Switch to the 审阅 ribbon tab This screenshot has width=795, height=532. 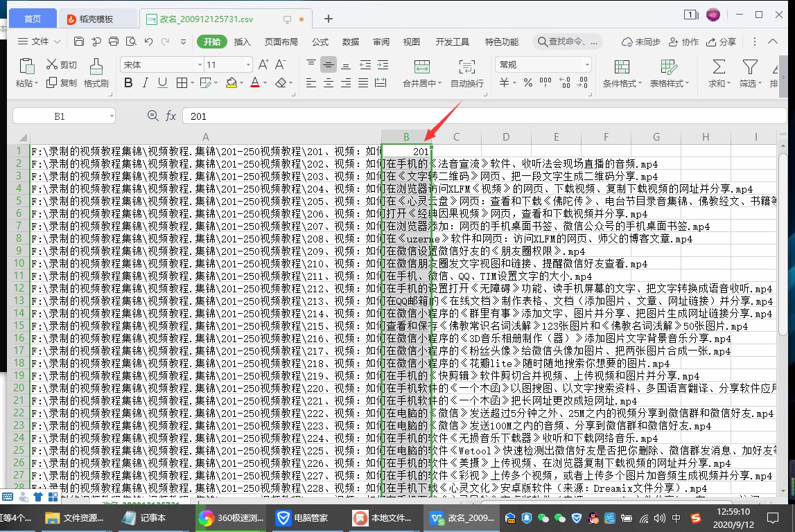pos(381,42)
